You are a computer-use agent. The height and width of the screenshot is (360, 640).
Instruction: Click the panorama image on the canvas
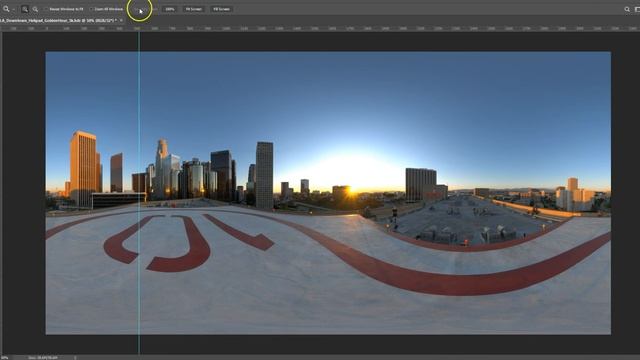328,193
